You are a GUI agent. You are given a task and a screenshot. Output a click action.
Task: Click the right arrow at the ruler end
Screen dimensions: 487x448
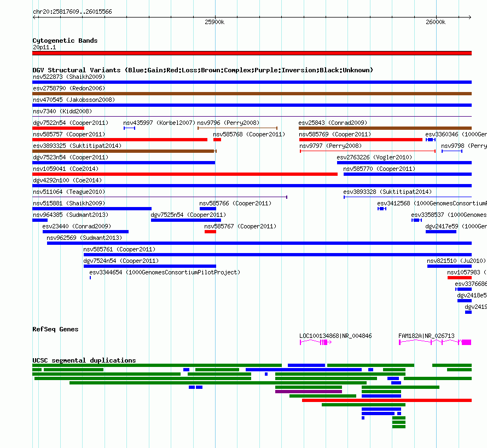click(470, 17)
